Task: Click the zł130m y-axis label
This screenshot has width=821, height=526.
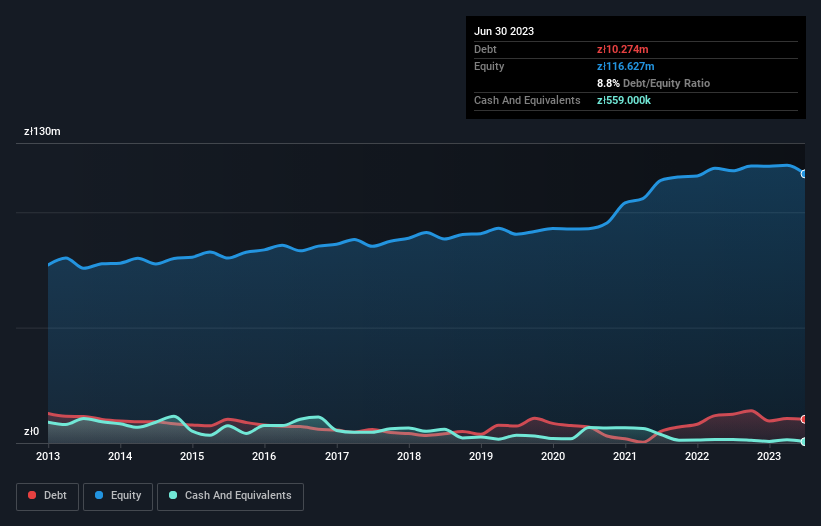Action: [42, 131]
